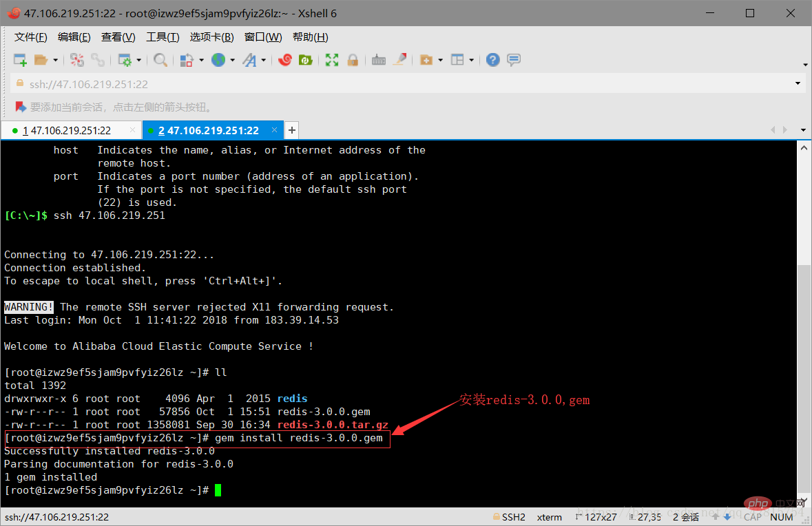Open the virtual keyboard icon
This screenshot has height=526, width=812.
[379, 60]
